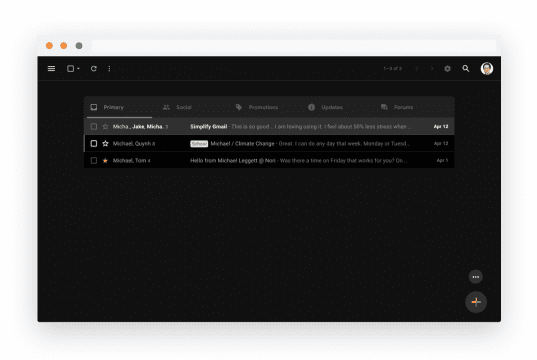Image resolution: width=537 pixels, height=360 pixels.
Task: Unstar the Michael, Tom conversation
Action: (x=105, y=160)
